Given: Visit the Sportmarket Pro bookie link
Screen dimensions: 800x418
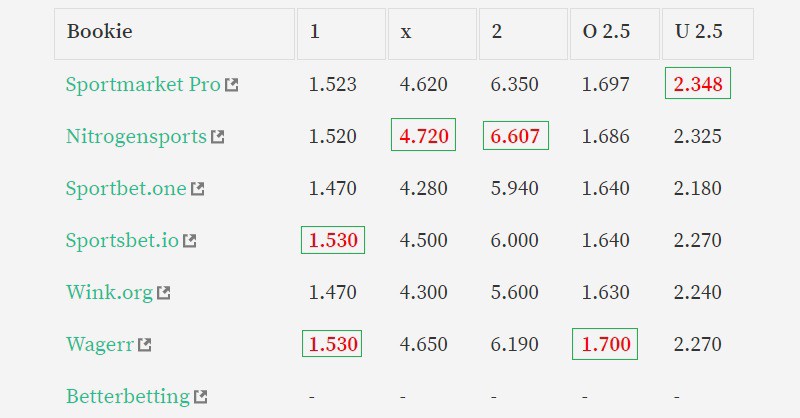Looking at the screenshot, I should click(x=143, y=84).
